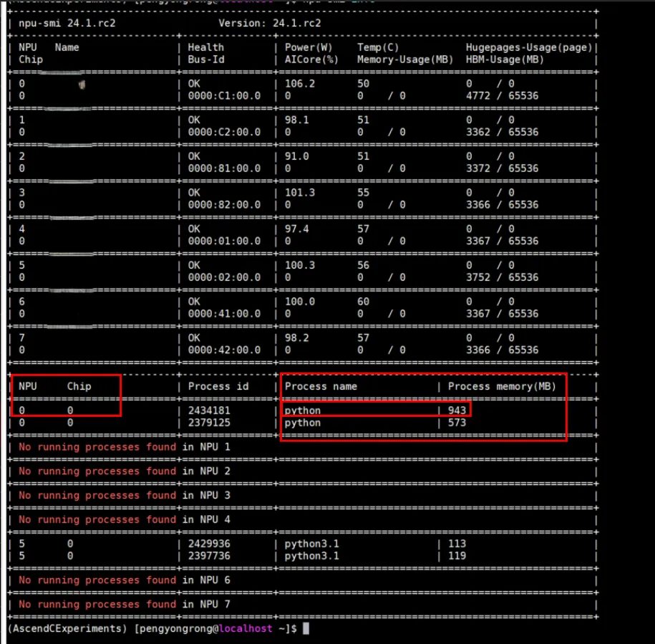Click HBM usage '3372 / 65536'
655x644 pixels.
pyautogui.click(x=502, y=169)
